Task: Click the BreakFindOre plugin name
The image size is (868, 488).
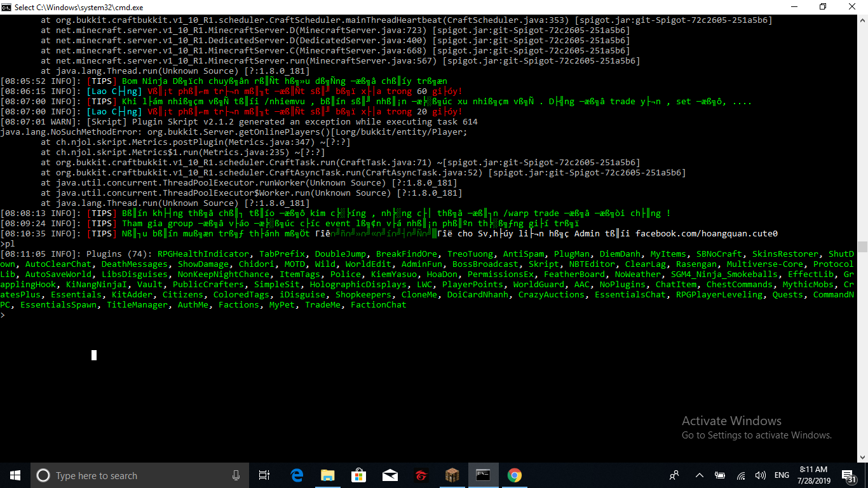Action: tap(407, 254)
